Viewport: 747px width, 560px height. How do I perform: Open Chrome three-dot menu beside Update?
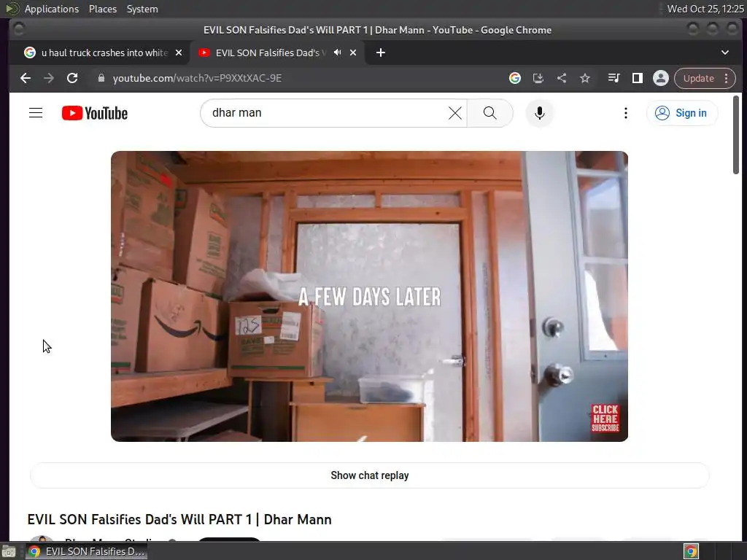(726, 78)
